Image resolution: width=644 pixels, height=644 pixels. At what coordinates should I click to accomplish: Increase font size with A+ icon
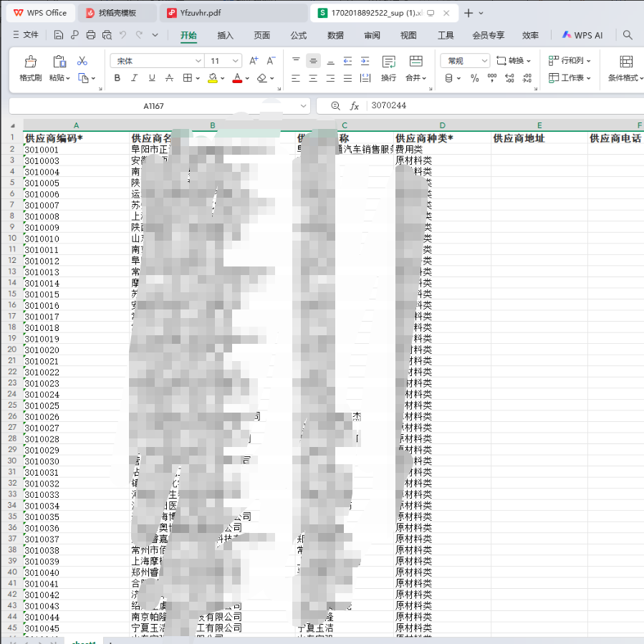254,61
